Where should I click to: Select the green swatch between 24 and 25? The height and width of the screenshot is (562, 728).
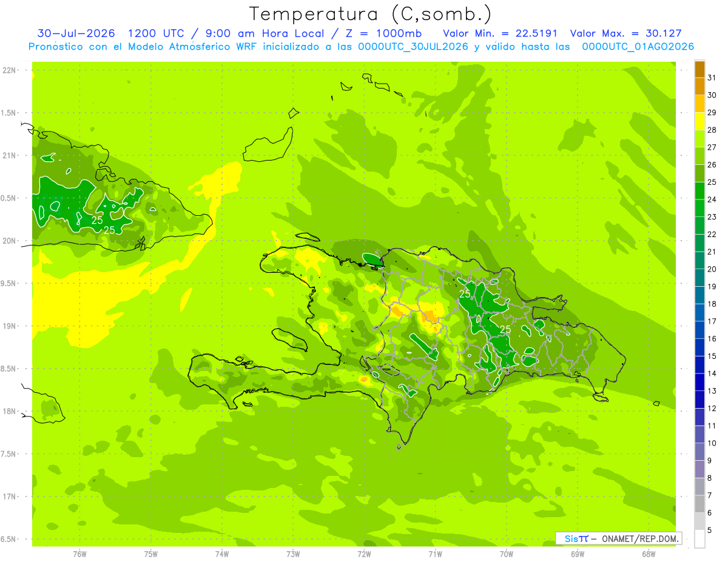click(699, 190)
